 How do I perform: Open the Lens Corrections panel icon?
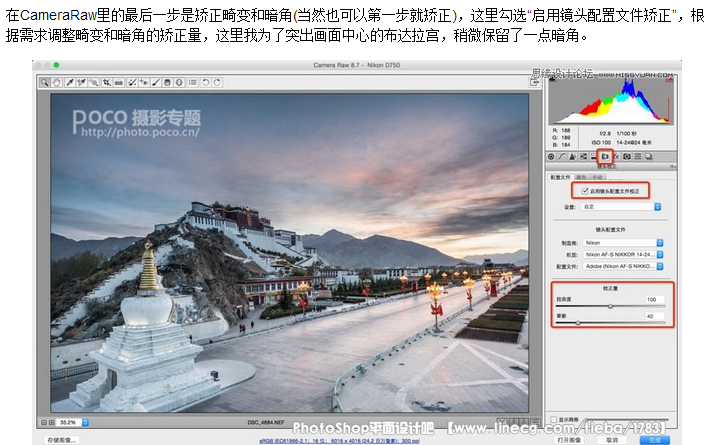point(605,157)
